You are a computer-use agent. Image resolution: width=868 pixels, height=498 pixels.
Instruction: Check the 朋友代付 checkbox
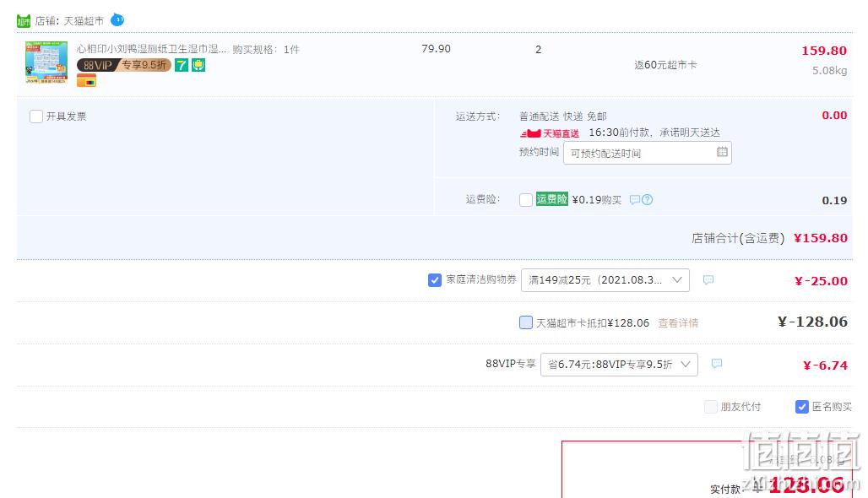pos(710,407)
